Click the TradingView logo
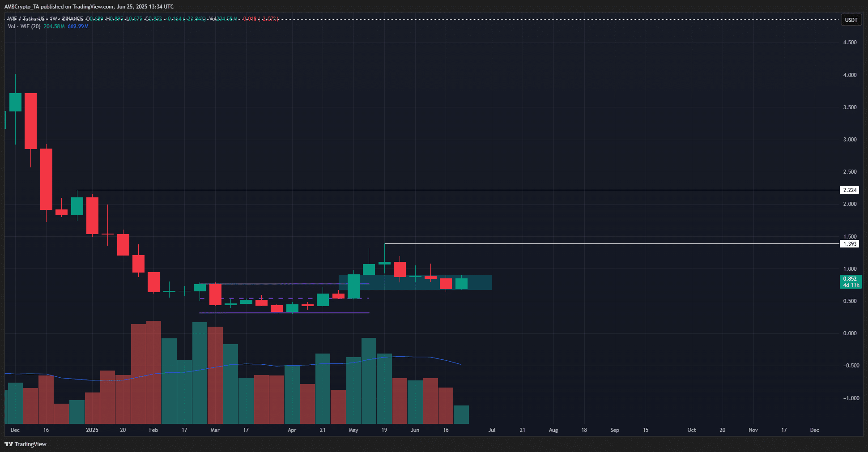868x452 pixels. pyautogui.click(x=9, y=444)
